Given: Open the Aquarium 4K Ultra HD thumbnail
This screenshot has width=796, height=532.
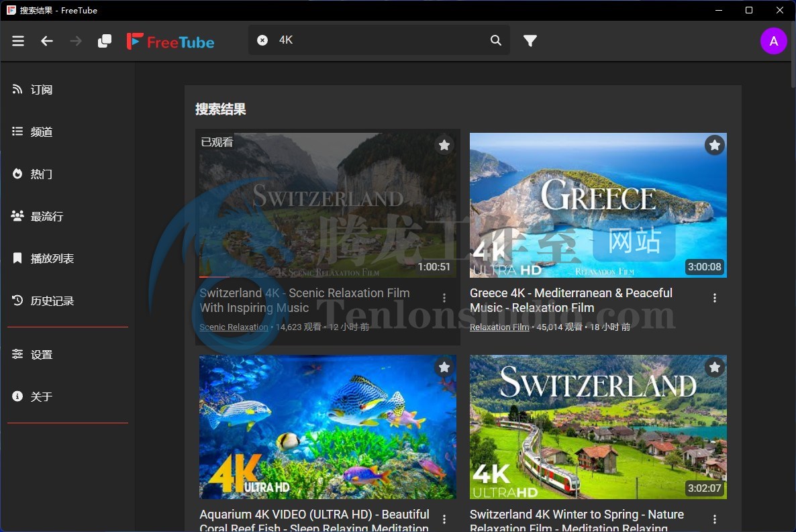Looking at the screenshot, I should tap(328, 427).
